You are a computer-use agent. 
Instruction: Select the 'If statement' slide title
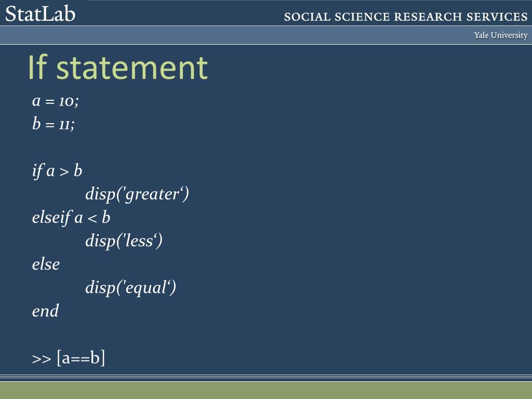[117, 68]
